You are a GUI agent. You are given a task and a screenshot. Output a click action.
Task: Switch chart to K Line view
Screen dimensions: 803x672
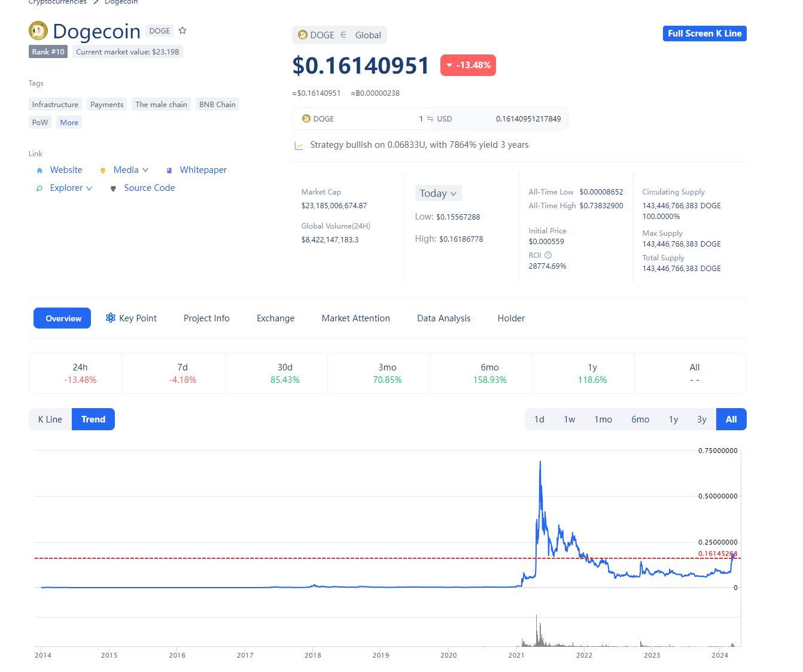click(50, 419)
